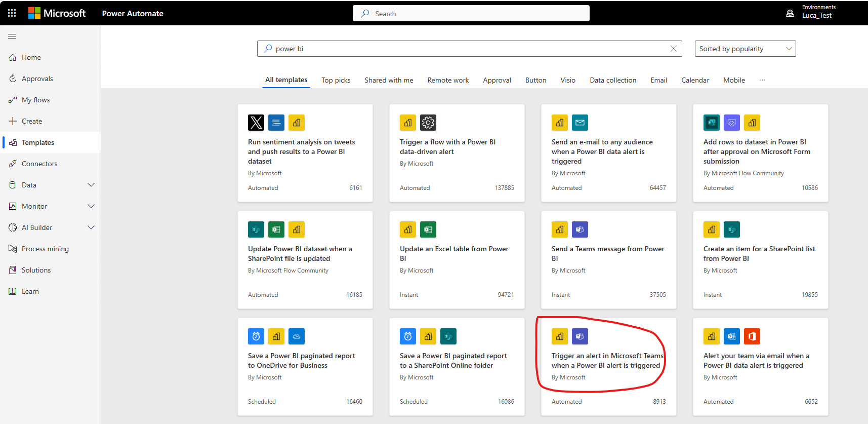Switch to the Data collection tab

[613, 80]
